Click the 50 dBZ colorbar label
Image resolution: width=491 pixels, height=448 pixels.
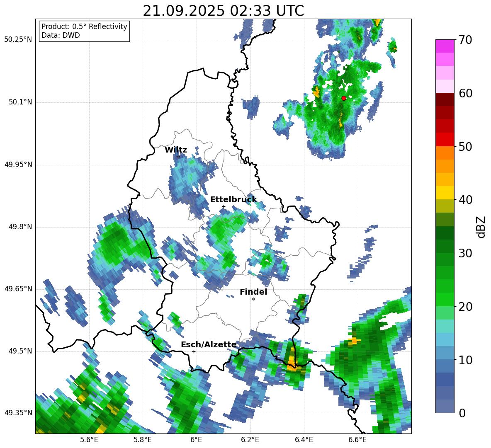coord(465,147)
